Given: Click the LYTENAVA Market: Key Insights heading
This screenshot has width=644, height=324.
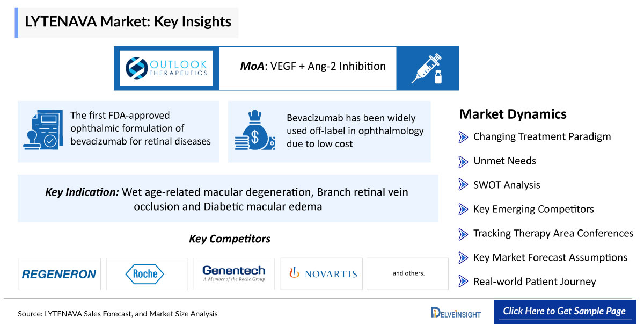Looking at the screenshot, I should pos(128,22).
